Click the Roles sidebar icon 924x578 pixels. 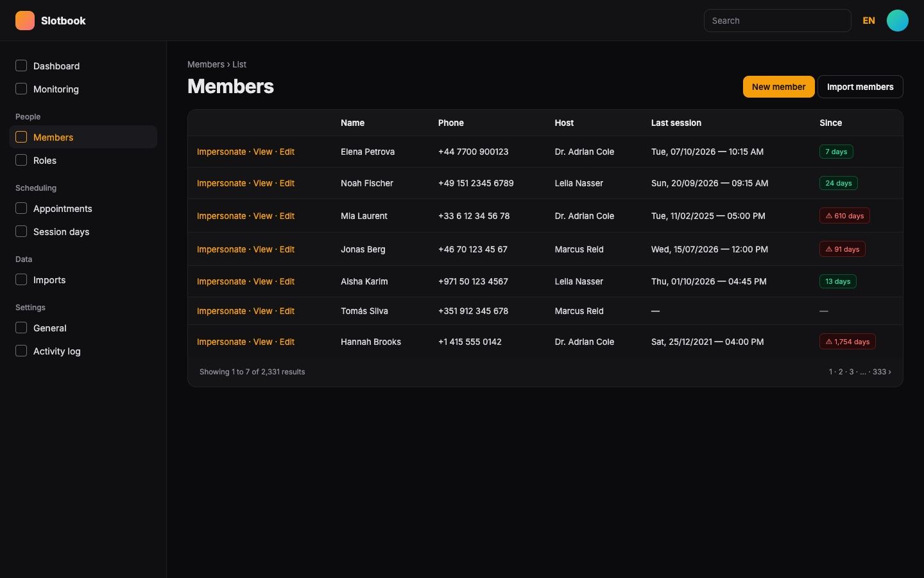pos(21,160)
